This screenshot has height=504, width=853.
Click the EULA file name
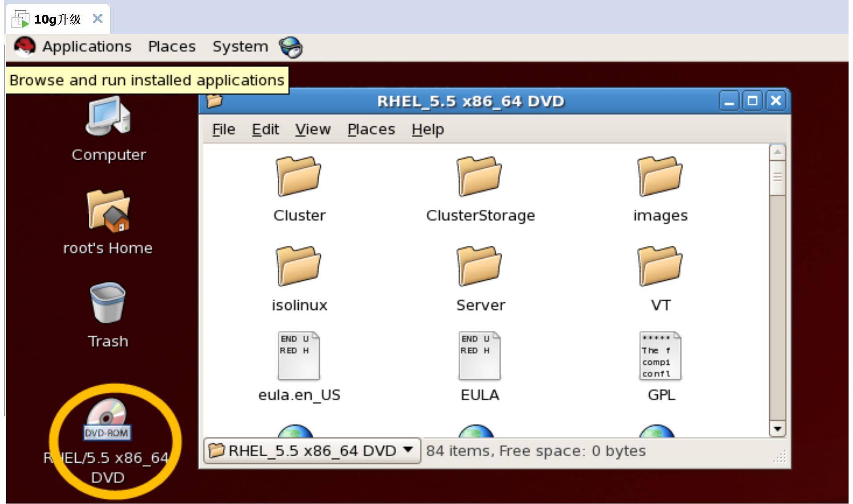[480, 395]
